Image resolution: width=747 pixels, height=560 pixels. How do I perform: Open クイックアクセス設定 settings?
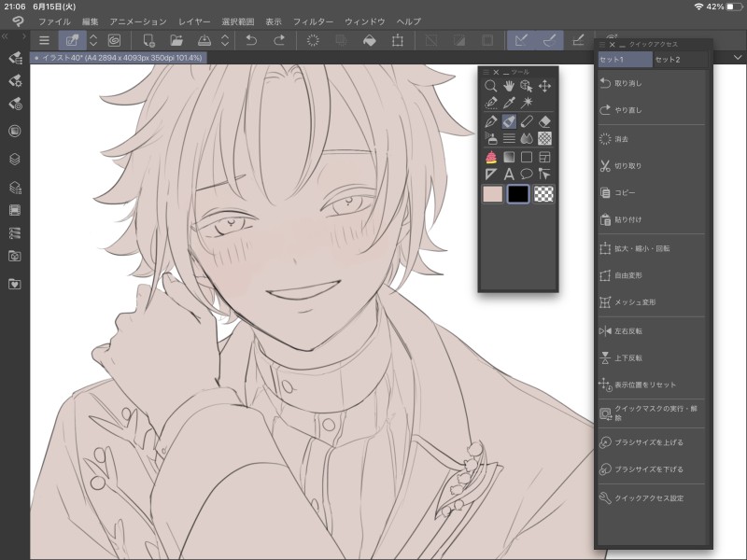pyautogui.click(x=651, y=498)
